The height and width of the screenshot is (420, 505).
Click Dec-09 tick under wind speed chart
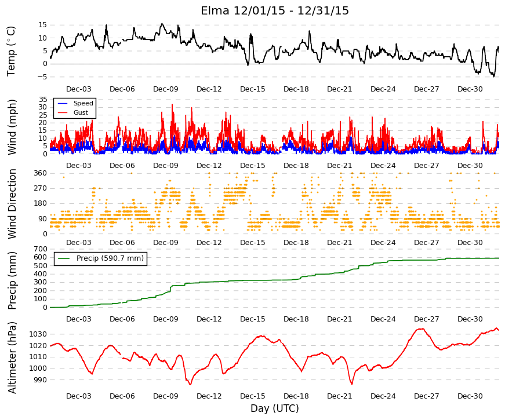166,166
